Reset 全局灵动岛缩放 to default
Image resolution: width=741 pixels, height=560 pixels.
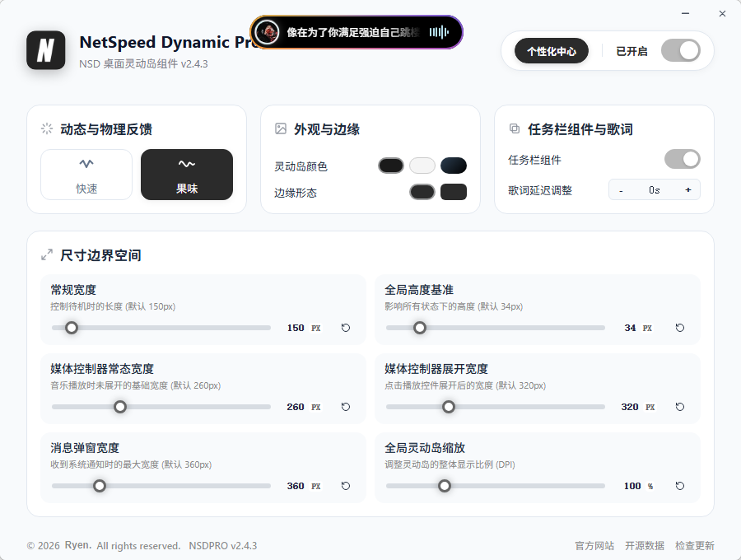(680, 485)
